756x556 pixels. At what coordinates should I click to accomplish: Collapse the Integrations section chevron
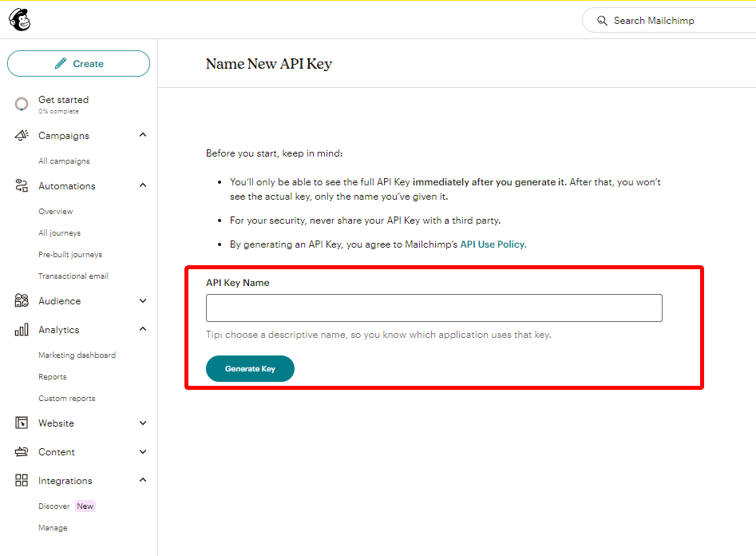(x=143, y=480)
